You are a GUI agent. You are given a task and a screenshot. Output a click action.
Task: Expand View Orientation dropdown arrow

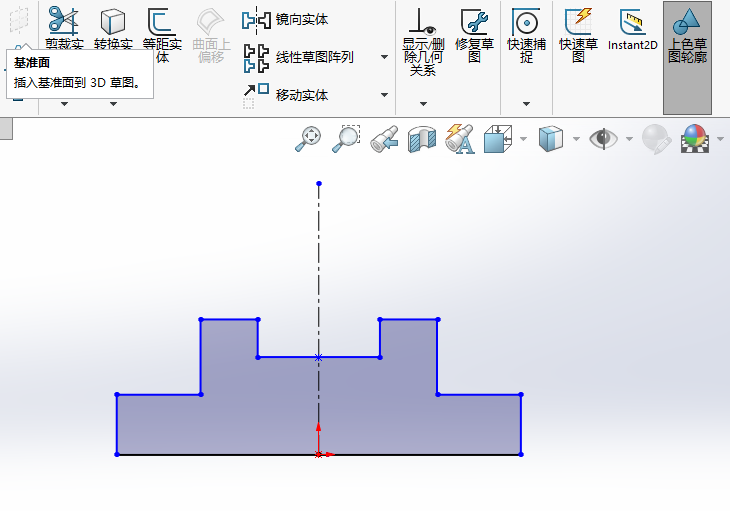pos(523,139)
